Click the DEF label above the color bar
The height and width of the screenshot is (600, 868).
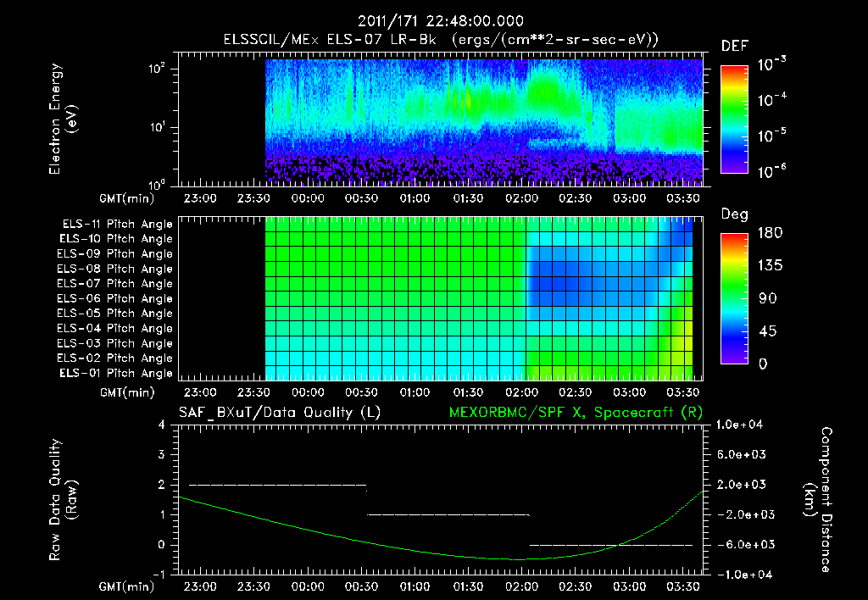tap(735, 47)
